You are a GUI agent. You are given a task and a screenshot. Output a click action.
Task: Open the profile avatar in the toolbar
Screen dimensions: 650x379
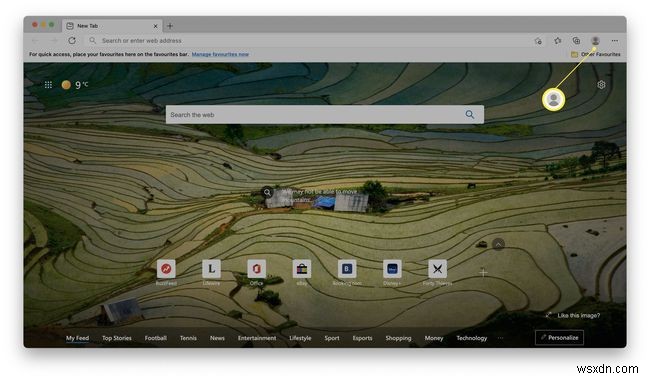click(595, 40)
